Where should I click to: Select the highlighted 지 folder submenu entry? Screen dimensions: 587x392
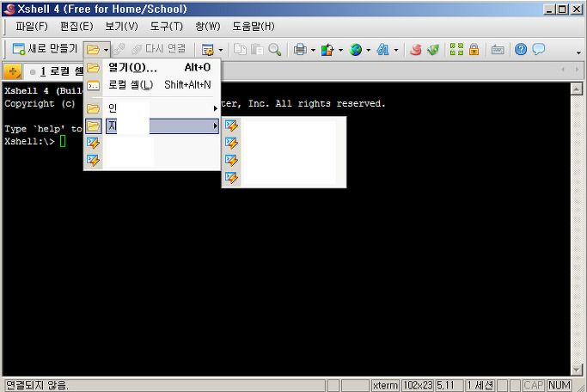click(152, 126)
